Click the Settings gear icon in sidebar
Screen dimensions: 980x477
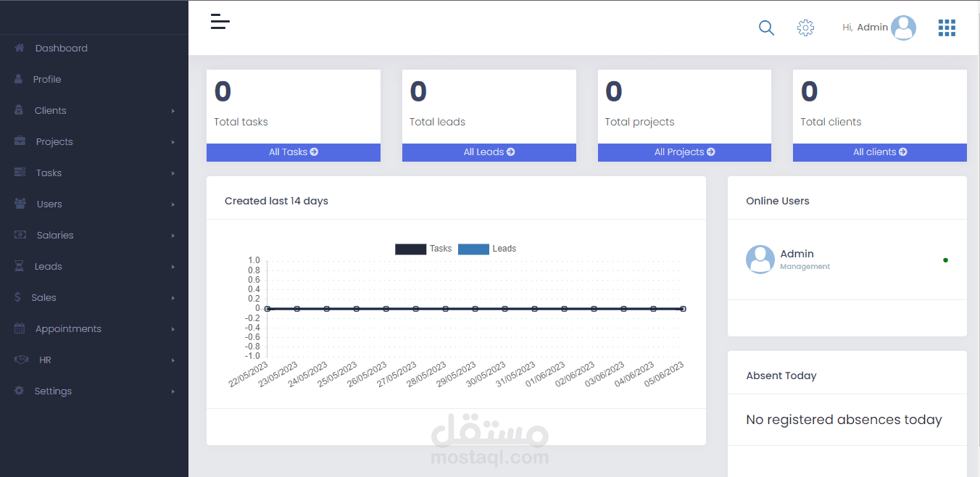[x=19, y=391]
